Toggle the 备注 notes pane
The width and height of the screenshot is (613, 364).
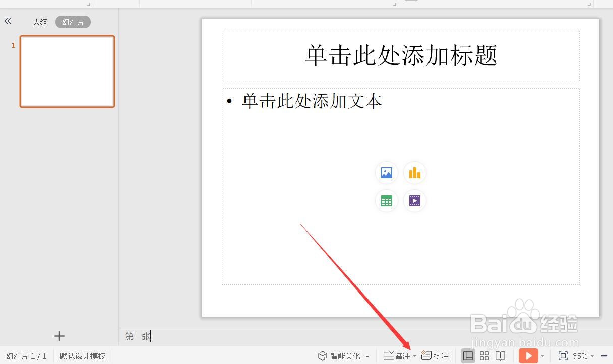coord(397,356)
